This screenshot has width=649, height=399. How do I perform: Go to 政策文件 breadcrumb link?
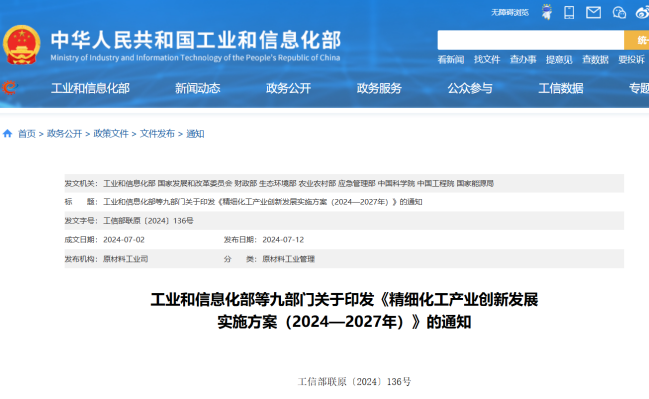[111, 134]
